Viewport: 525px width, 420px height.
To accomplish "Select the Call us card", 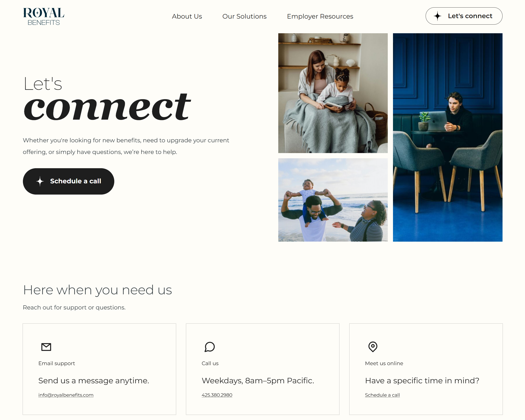I will coord(262,369).
